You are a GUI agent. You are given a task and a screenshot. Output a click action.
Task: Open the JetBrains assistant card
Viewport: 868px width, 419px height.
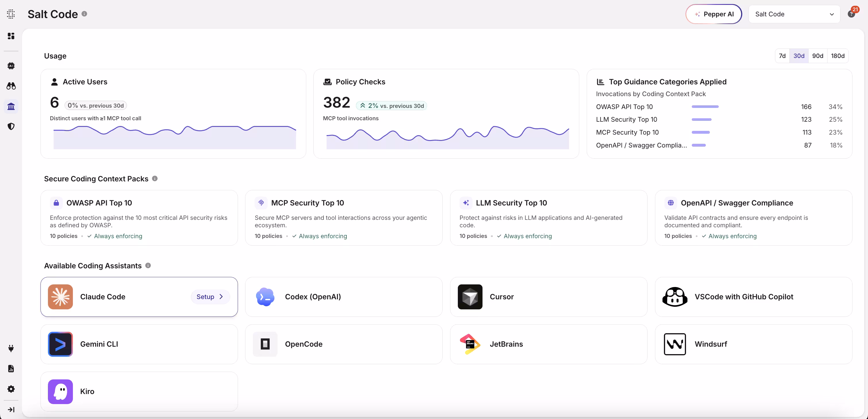pos(549,344)
